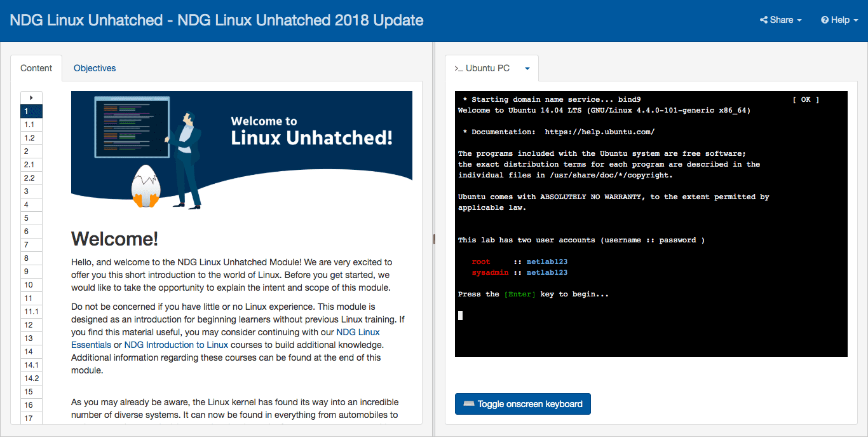Go to section 17
The image size is (868, 437).
click(x=31, y=419)
